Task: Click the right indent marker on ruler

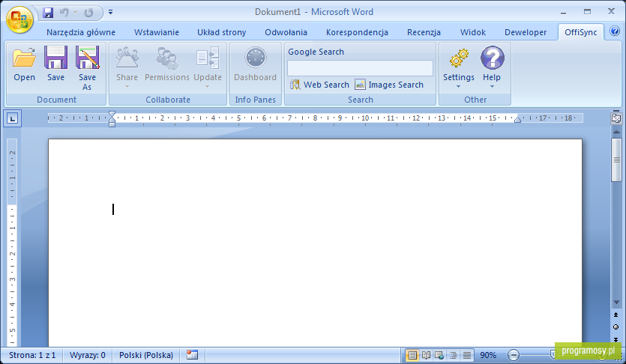Action: pyautogui.click(x=517, y=119)
